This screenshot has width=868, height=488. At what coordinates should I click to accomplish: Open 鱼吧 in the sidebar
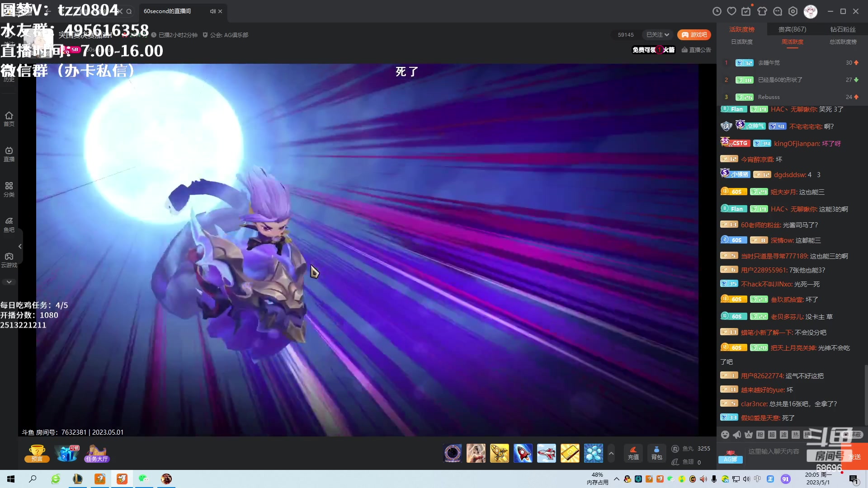9,225
